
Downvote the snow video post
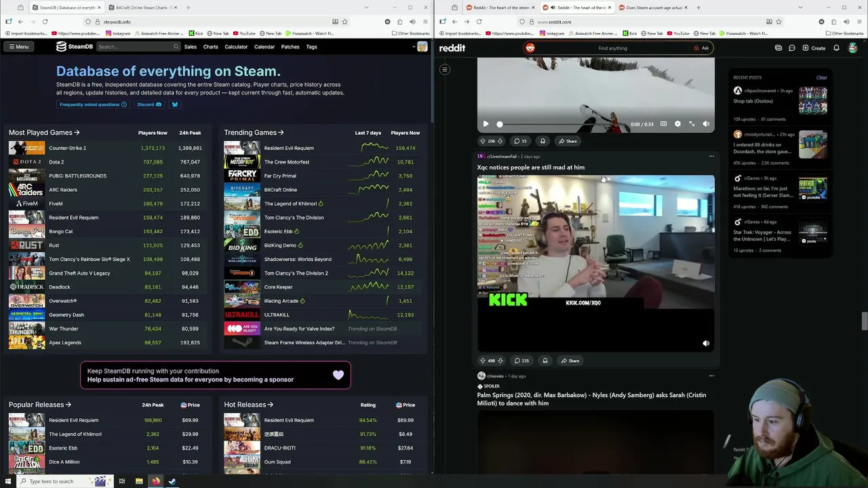click(x=500, y=141)
